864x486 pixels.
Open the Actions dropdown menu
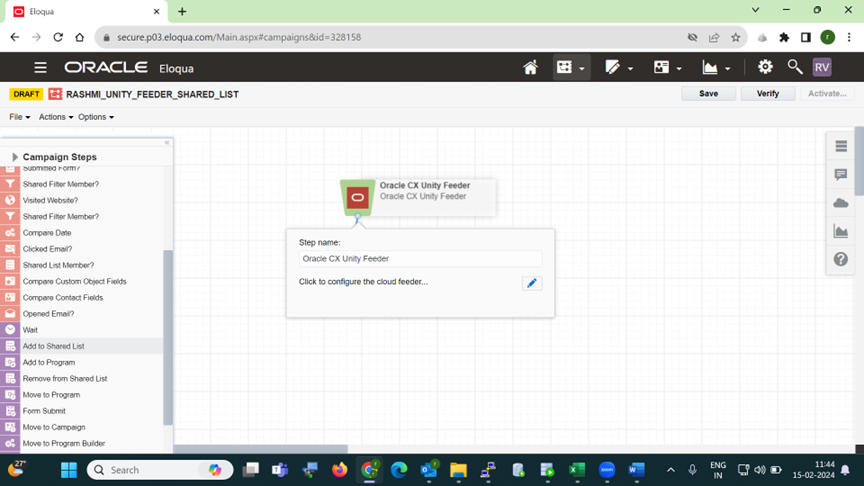pyautogui.click(x=56, y=117)
